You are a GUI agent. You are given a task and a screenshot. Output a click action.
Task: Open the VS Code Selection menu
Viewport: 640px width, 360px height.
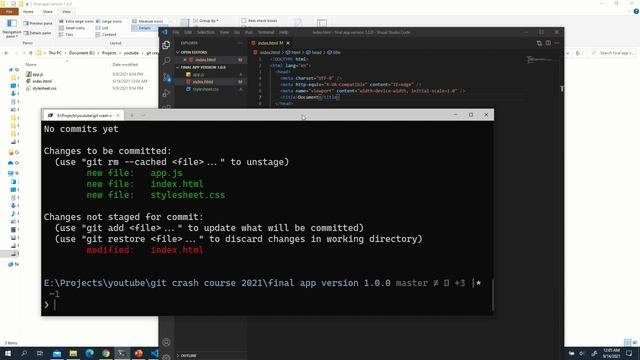pos(205,32)
